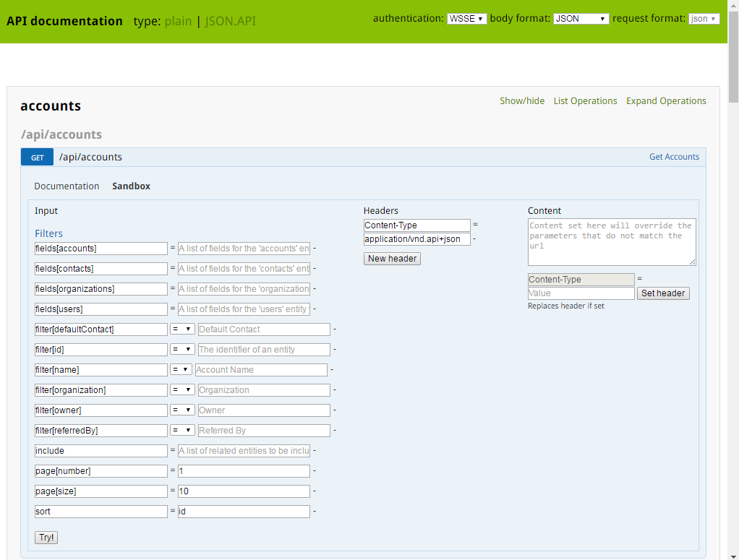Click the fields[users] value input
This screenshot has width=739, height=560.
pos(244,309)
